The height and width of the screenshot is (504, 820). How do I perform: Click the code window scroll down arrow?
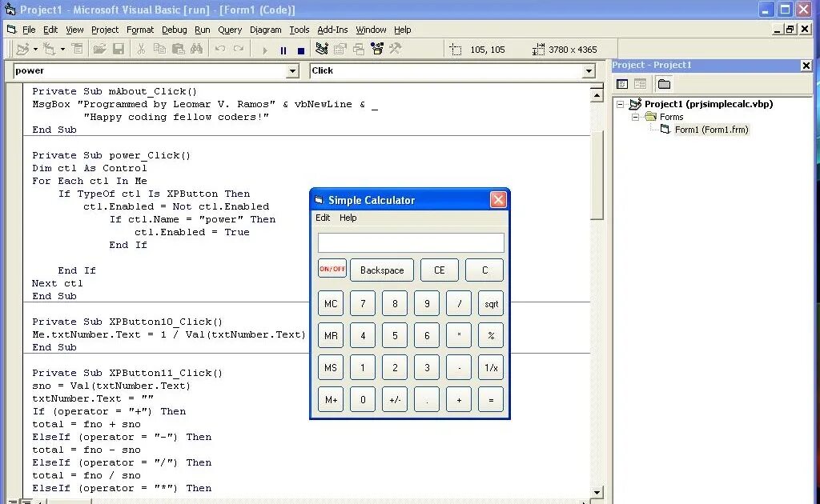[597, 493]
